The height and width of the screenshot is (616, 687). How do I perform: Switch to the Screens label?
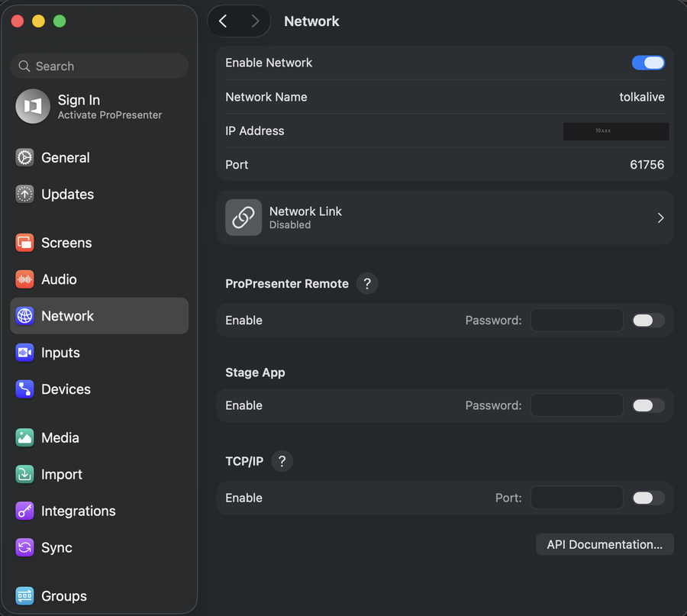click(66, 243)
